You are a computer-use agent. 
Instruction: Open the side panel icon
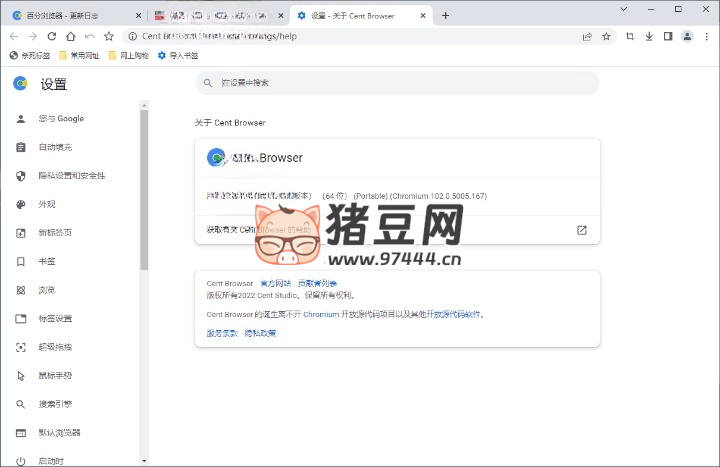click(x=668, y=36)
